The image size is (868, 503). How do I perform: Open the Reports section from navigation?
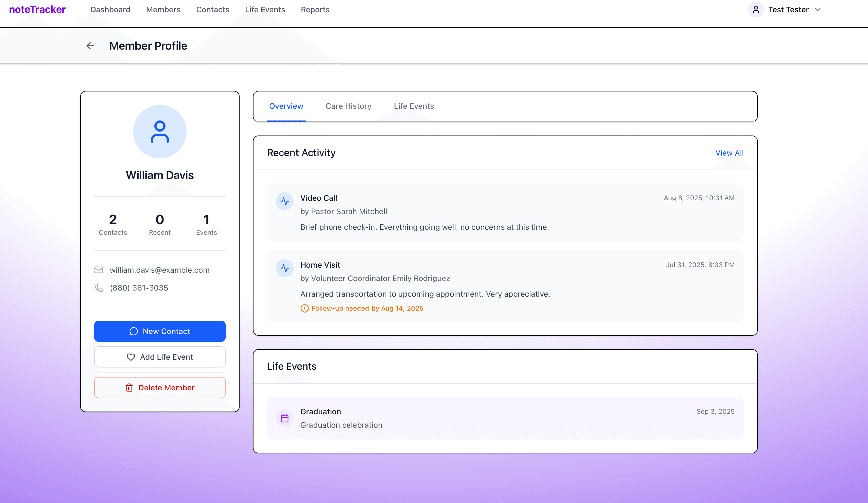point(315,10)
